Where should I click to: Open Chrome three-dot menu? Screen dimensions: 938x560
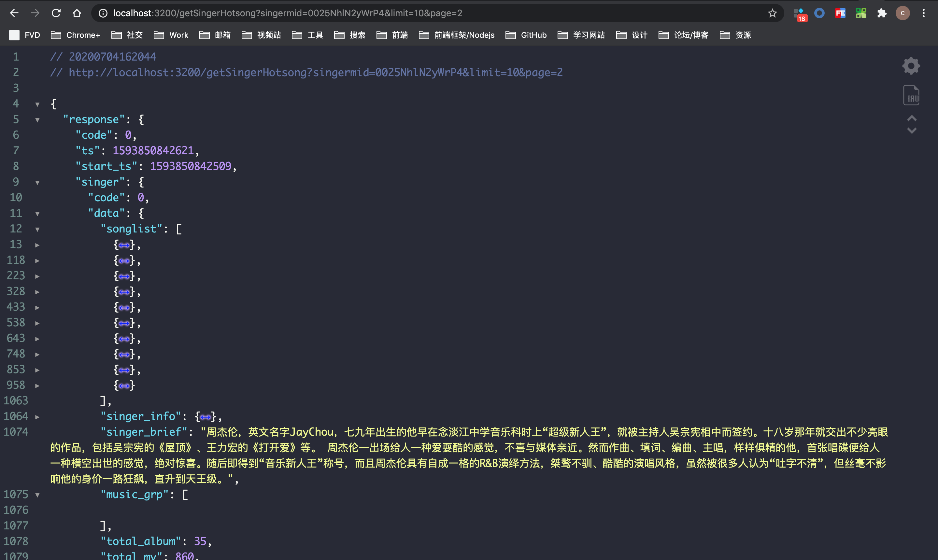pos(923,13)
